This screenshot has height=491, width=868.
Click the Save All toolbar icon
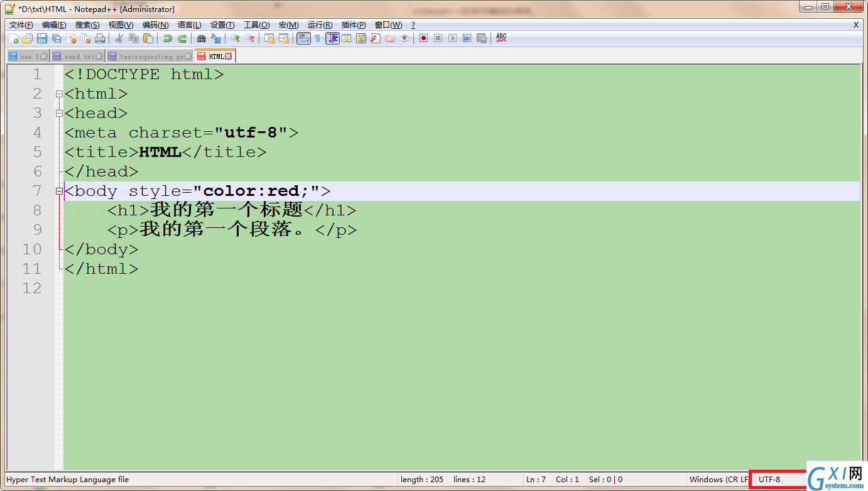57,38
